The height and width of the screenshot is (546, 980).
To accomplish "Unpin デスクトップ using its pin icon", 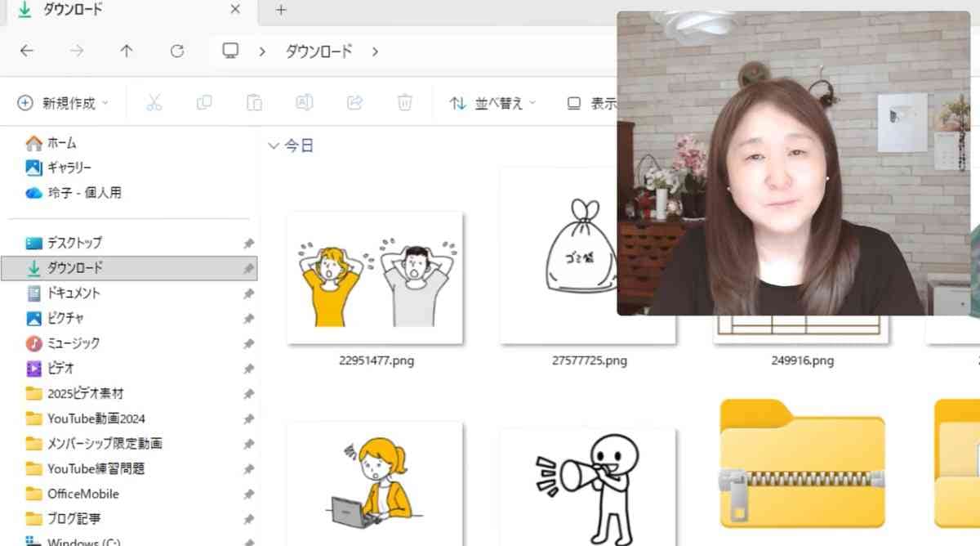I will 248,244.
